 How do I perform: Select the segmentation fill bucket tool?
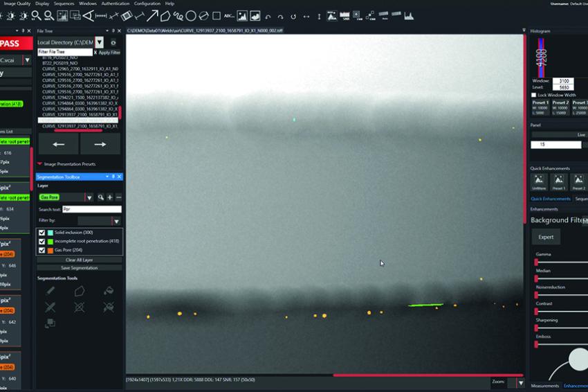click(109, 291)
